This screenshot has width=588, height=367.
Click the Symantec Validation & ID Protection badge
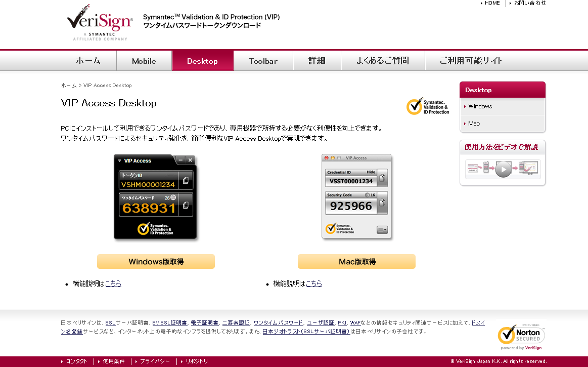click(x=428, y=106)
